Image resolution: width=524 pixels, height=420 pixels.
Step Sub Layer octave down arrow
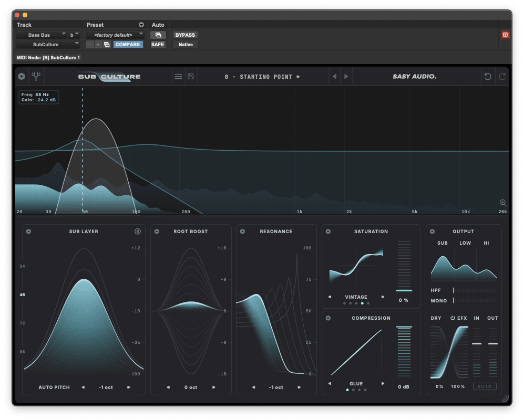(x=83, y=387)
